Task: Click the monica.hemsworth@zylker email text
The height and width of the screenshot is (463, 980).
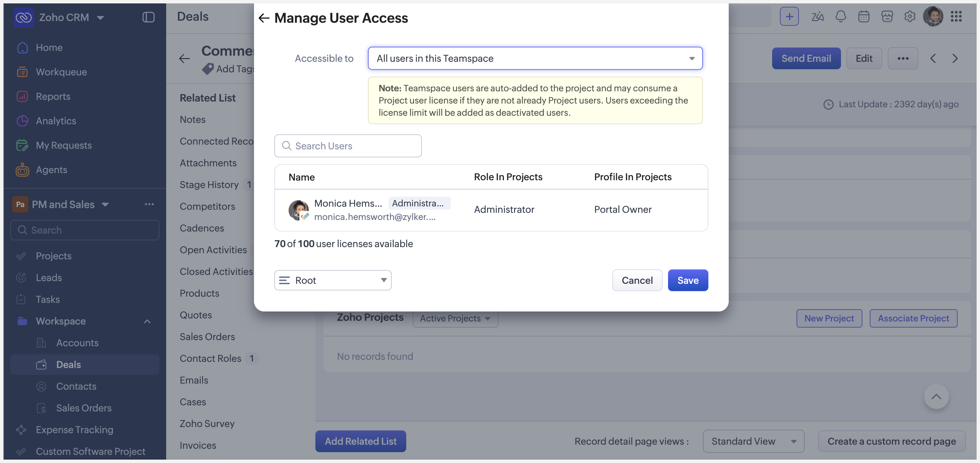Action: [375, 216]
